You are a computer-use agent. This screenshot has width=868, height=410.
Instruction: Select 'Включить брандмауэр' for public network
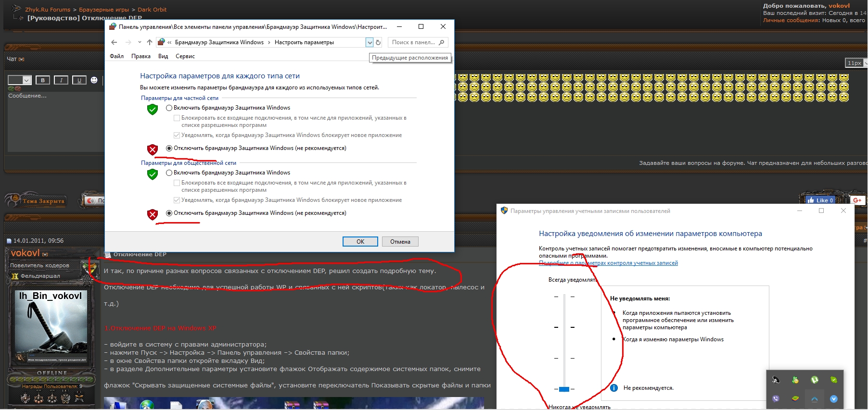(169, 173)
